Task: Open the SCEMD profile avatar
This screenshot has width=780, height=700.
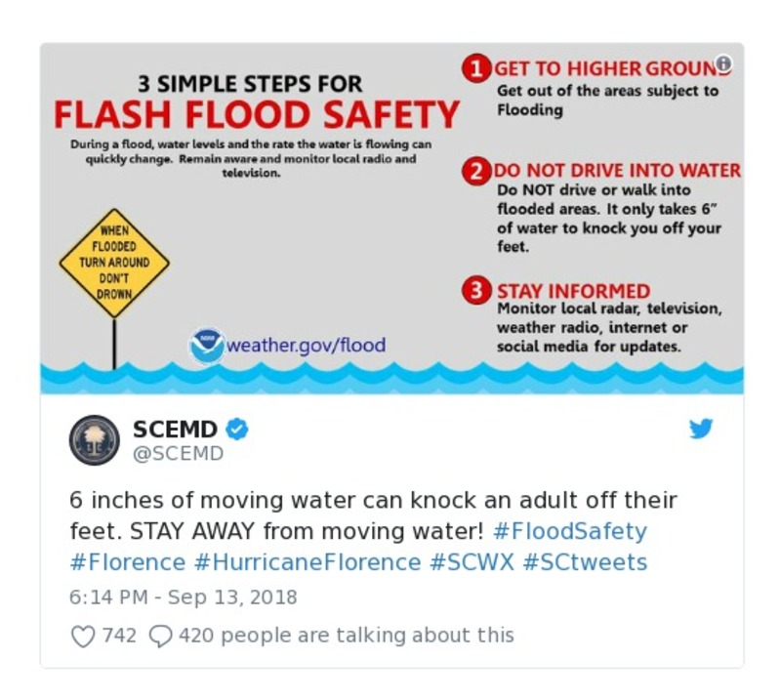Action: pos(94,439)
